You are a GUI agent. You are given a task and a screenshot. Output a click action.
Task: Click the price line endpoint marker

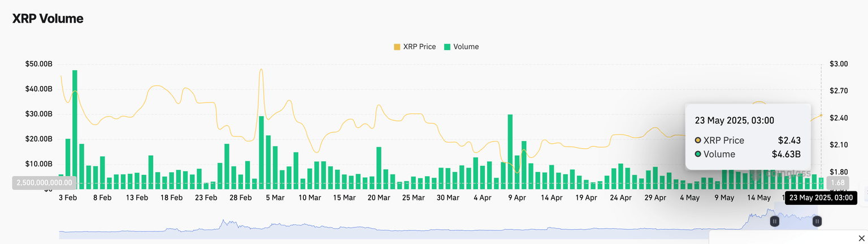click(821, 115)
